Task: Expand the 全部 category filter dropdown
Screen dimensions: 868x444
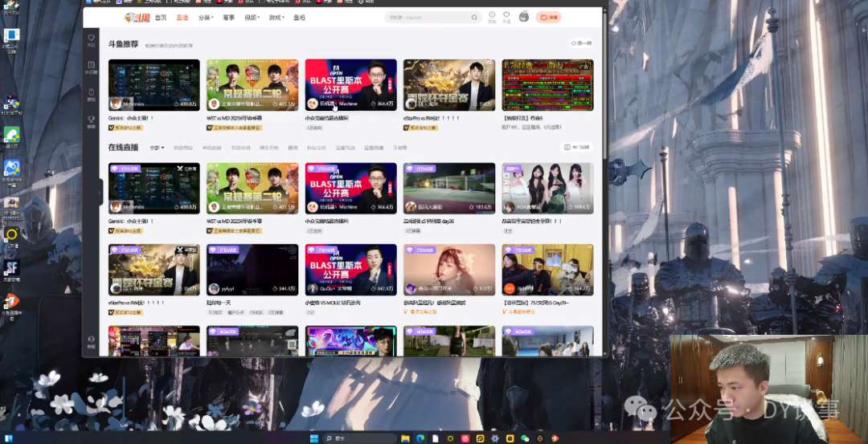Action: click(x=158, y=148)
